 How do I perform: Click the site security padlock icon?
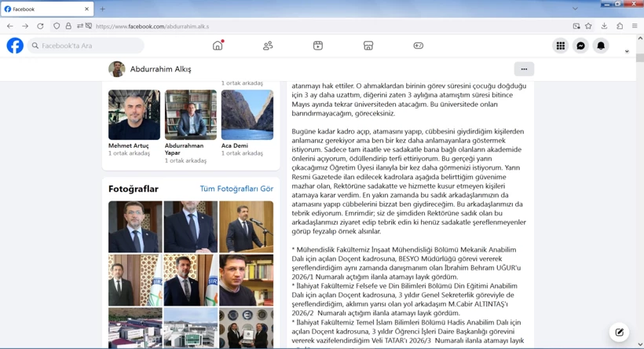tap(68, 26)
